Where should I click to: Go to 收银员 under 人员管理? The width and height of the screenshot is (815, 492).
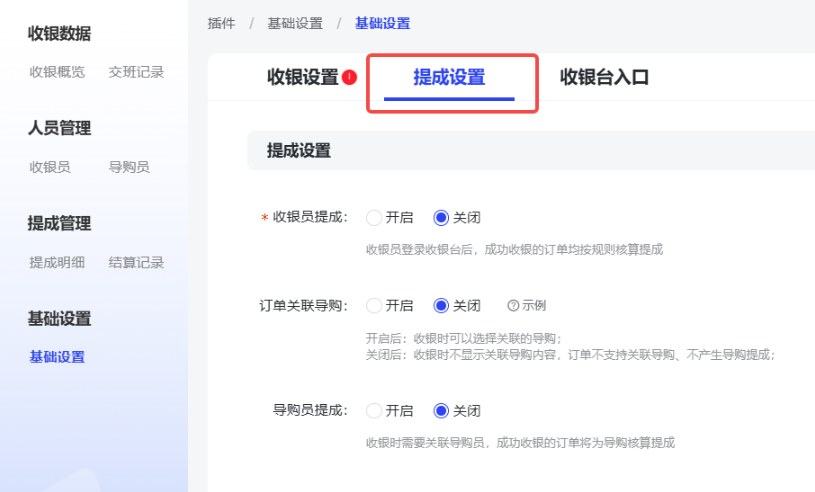(50, 167)
